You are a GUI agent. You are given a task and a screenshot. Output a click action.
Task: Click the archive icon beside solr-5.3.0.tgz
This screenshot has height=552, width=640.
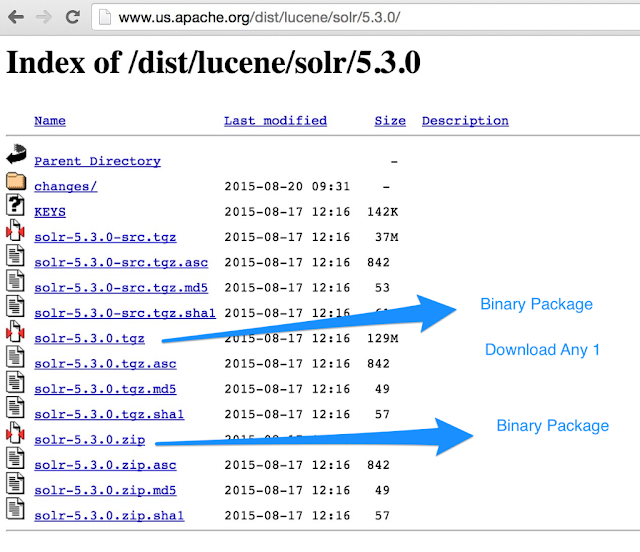pos(16,331)
